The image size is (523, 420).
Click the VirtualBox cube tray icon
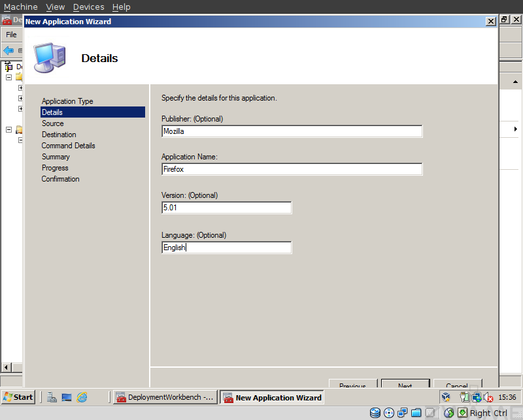(446, 397)
